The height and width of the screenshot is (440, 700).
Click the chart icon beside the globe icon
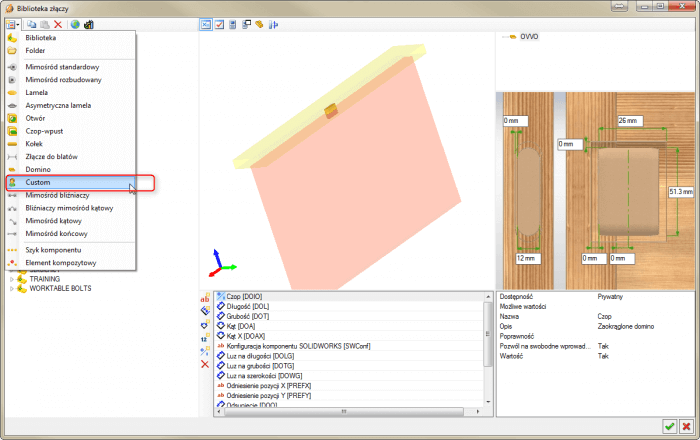coord(88,25)
